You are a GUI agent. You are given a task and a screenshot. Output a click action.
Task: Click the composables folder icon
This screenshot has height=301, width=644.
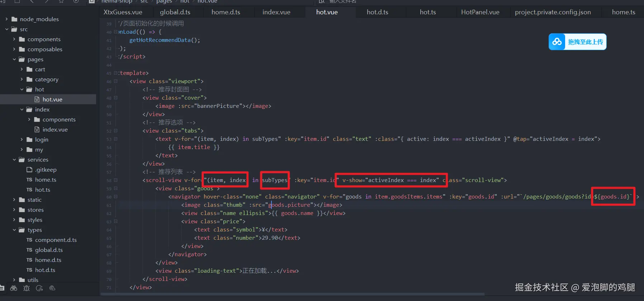pyautogui.click(x=22, y=49)
